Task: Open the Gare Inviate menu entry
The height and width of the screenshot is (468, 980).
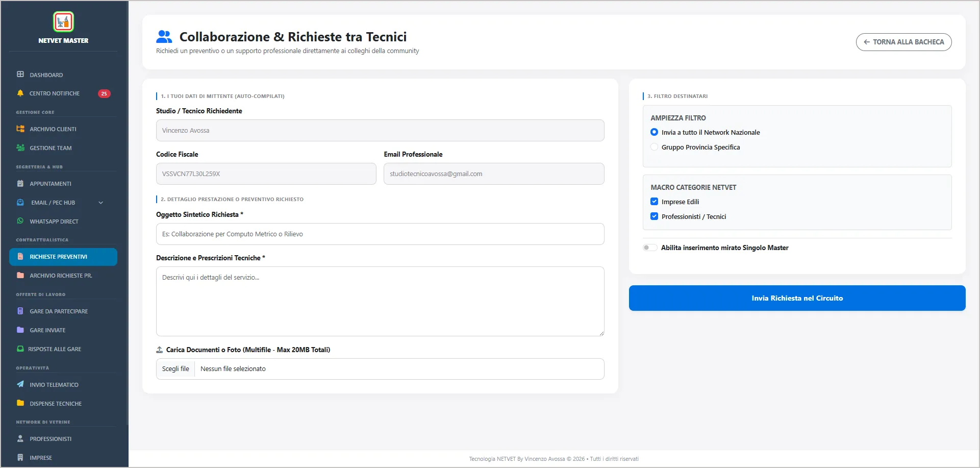Action: (63, 330)
